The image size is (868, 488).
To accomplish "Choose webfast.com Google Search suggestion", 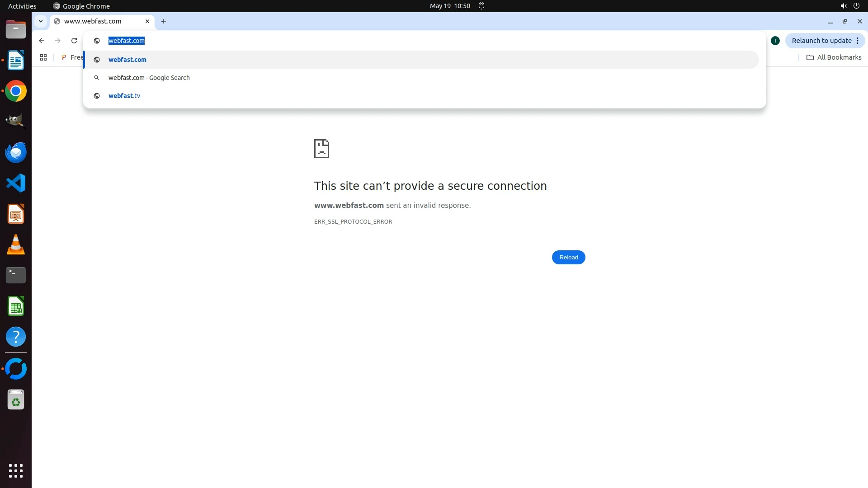I will tap(149, 78).
